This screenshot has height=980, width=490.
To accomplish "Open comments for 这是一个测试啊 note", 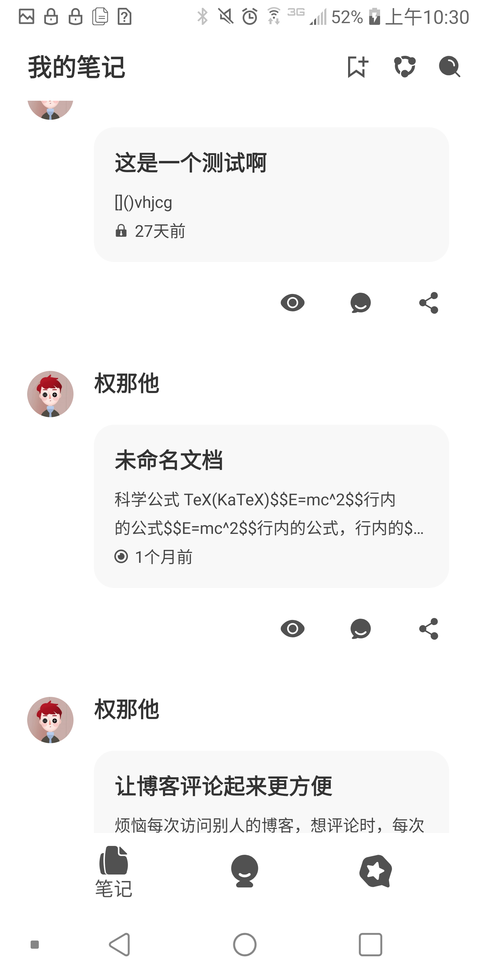I will (361, 303).
